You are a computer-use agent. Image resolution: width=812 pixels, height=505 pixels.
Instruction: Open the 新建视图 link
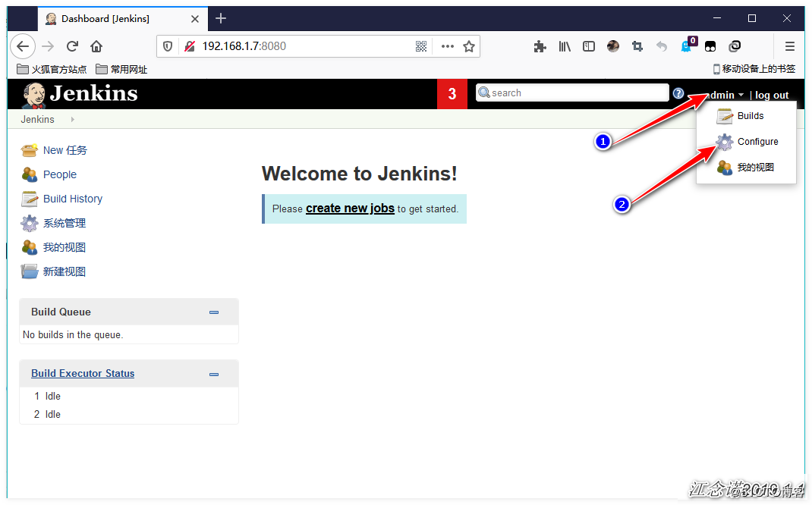point(65,272)
